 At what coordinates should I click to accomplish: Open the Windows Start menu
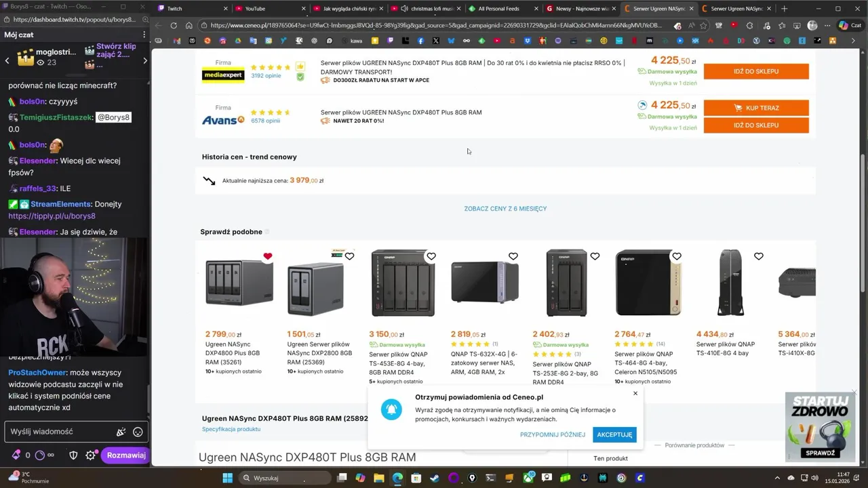227,478
